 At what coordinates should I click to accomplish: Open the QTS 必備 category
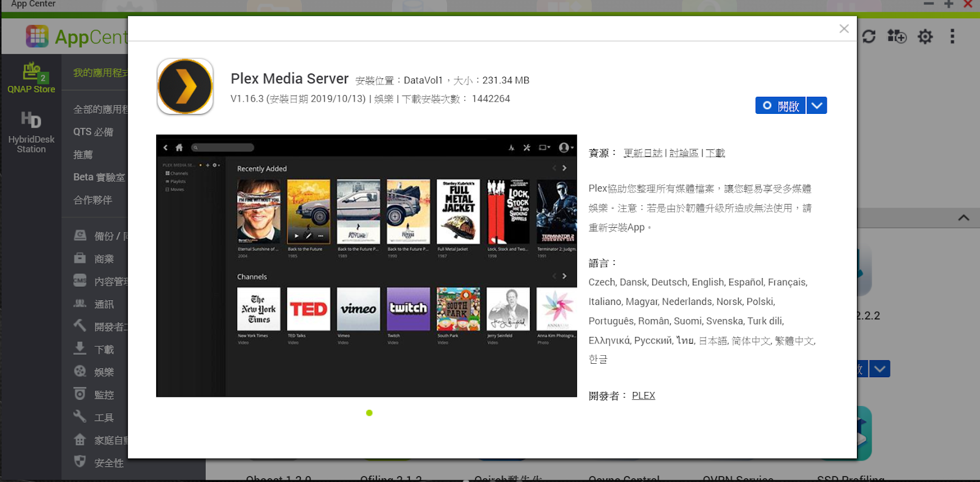point(93,132)
